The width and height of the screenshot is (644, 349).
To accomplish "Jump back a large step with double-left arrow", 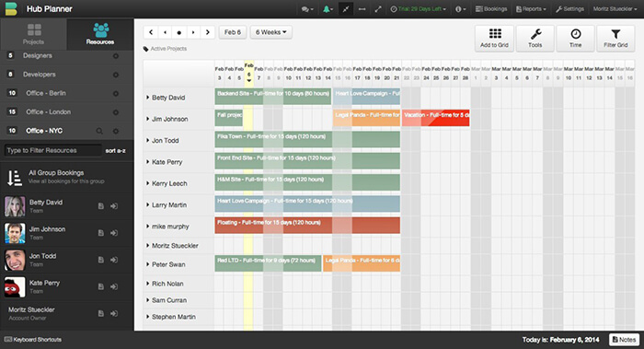I will click(x=151, y=32).
